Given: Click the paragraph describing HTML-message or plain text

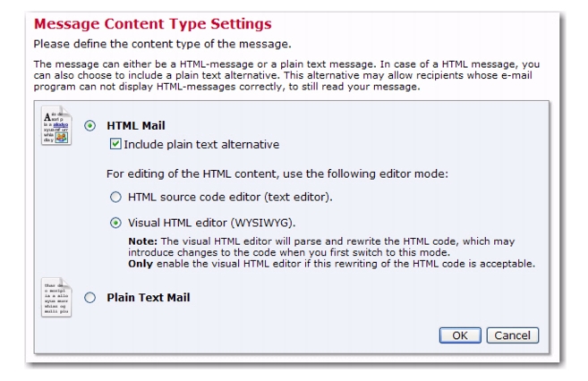Looking at the screenshot, I should tap(286, 75).
